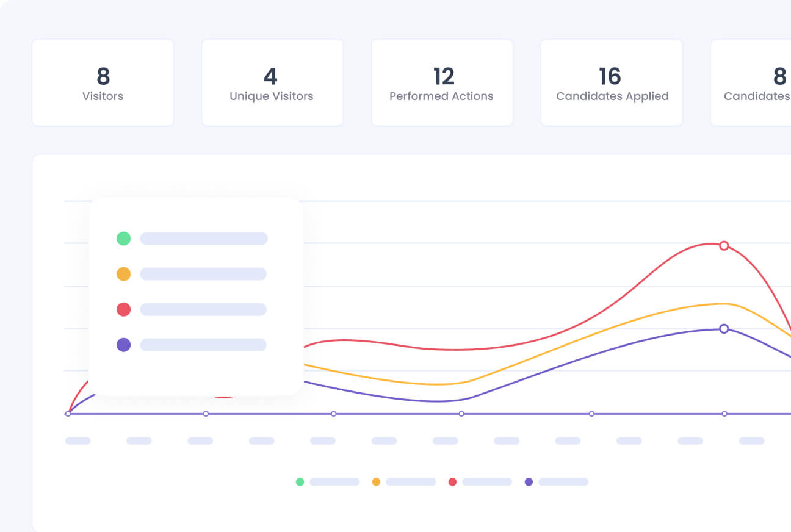The height and width of the screenshot is (532, 791).
Task: Click the number 12 above Performed Actions
Action: pos(444,77)
